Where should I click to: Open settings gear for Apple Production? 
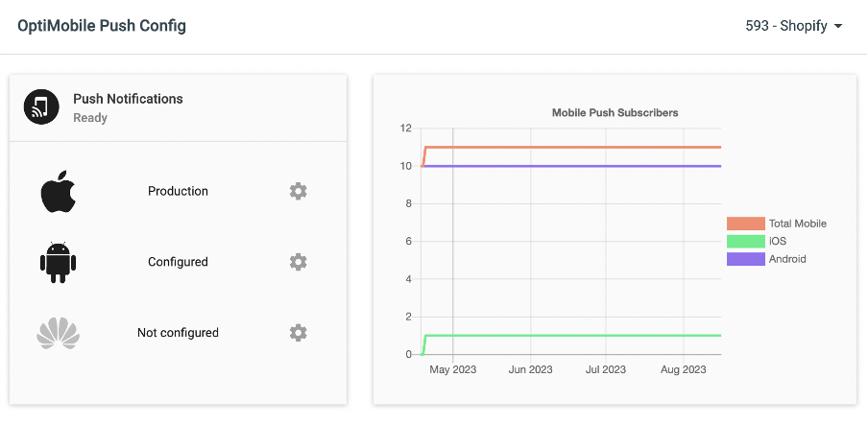(x=298, y=191)
